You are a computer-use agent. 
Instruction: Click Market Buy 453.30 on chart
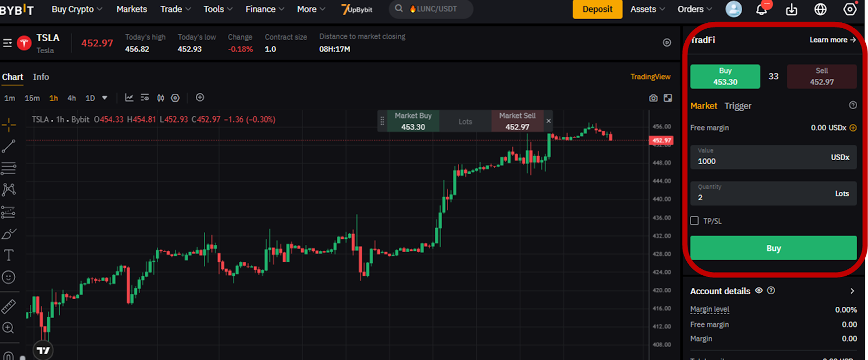413,121
